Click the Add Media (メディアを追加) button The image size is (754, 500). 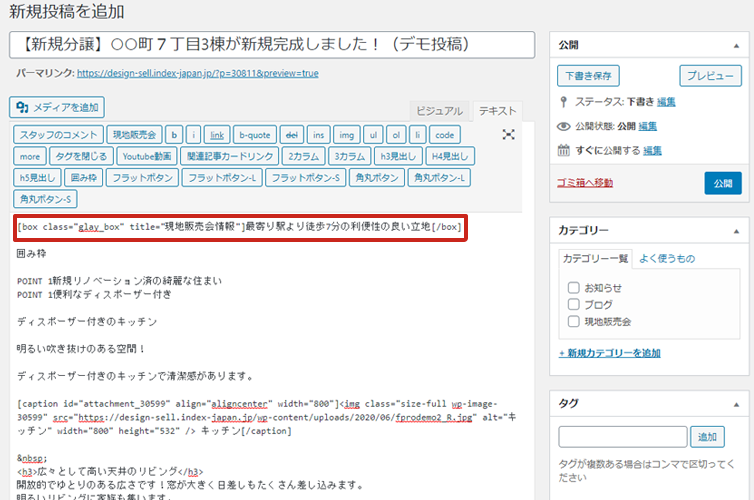pyautogui.click(x=57, y=107)
